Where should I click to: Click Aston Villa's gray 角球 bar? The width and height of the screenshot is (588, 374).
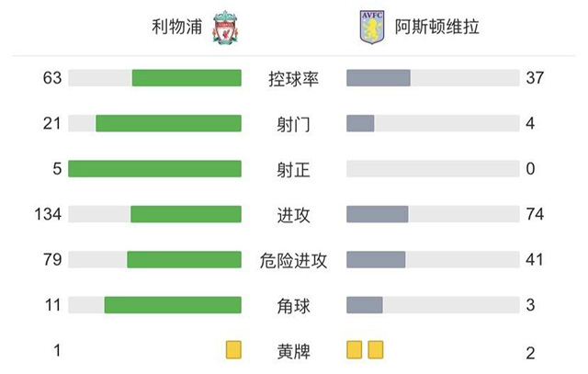click(364, 305)
